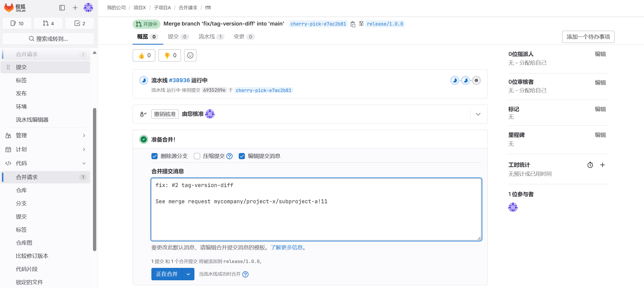This screenshot has width=644, height=288.
Task: Collapse the sidebar with the panel icon
Action: pos(62,8)
